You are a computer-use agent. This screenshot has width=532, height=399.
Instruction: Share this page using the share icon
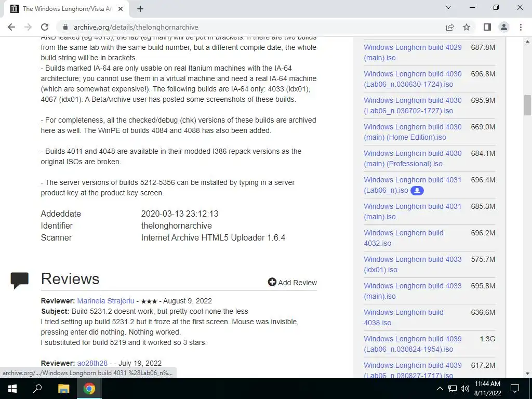point(450,27)
